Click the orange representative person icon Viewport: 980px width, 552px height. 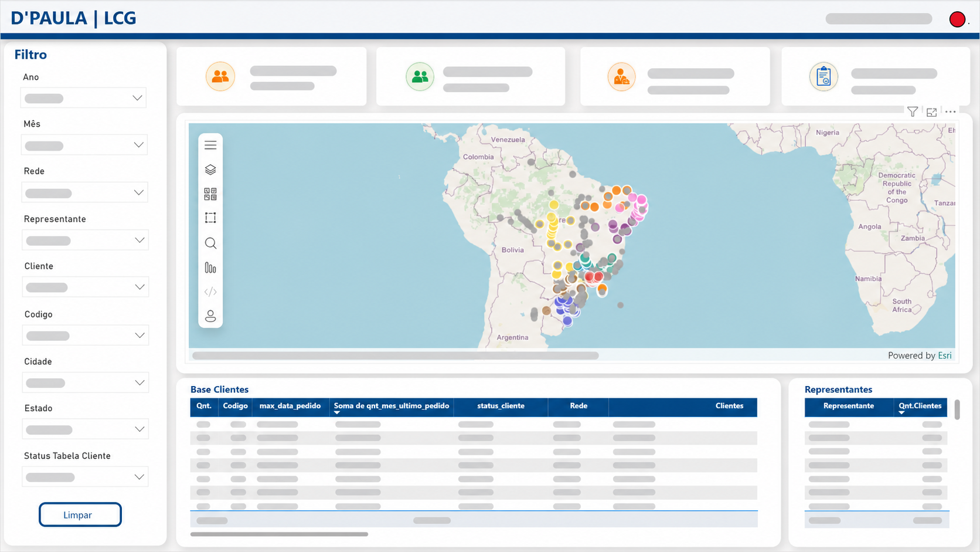(x=621, y=77)
